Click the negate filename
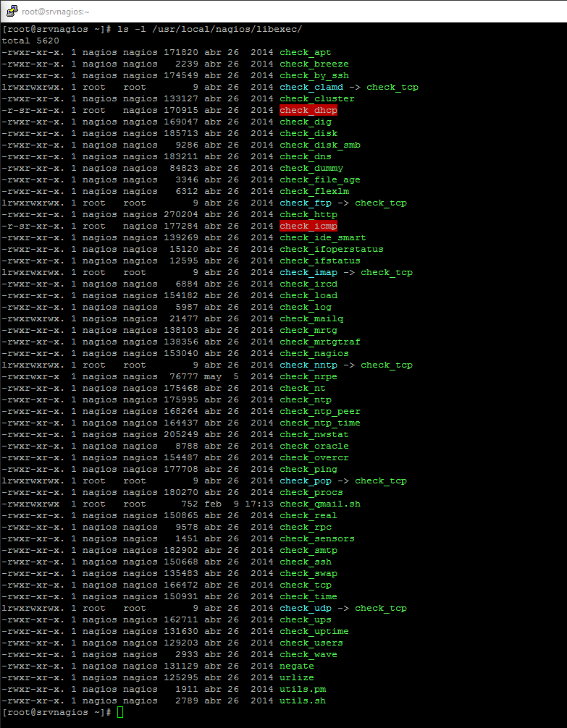Screen dimensions: 567x728 [x=296, y=666]
